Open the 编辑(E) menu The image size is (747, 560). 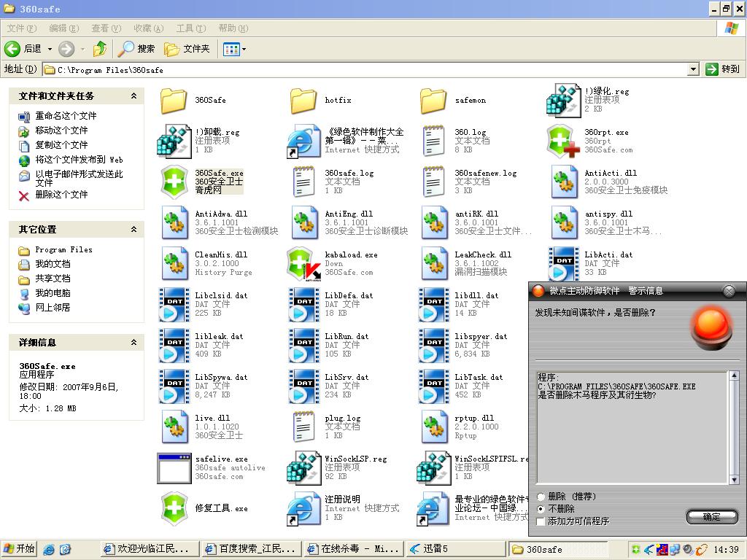pyautogui.click(x=64, y=28)
